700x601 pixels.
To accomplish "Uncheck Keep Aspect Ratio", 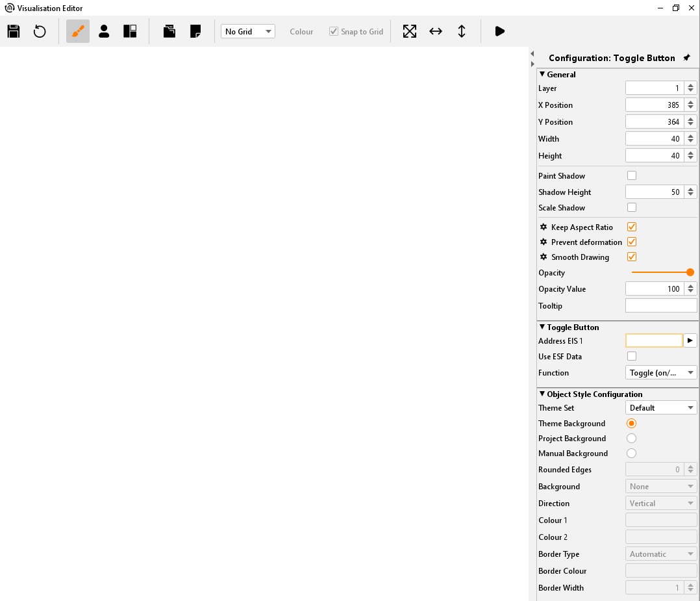I will coord(632,227).
